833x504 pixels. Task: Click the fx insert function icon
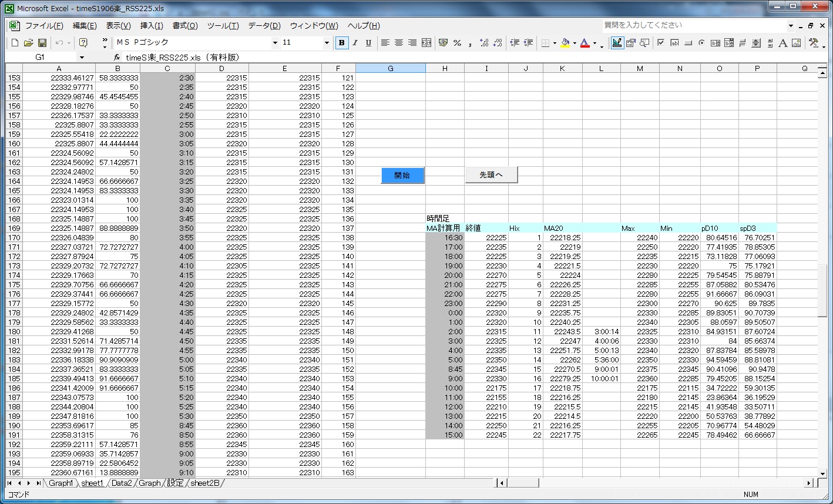pos(117,58)
